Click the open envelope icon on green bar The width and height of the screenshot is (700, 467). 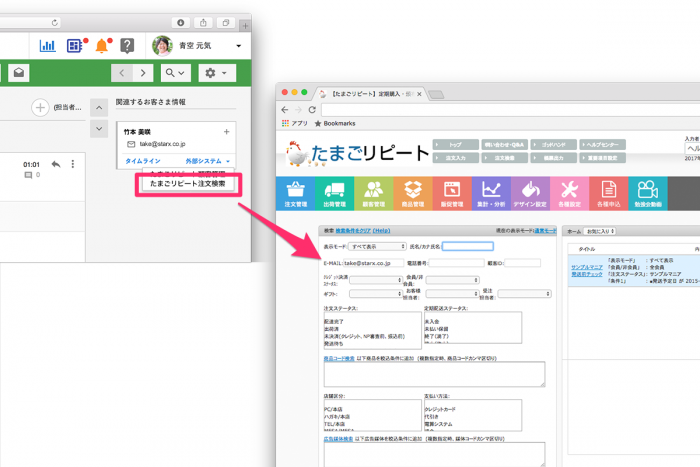click(19, 73)
